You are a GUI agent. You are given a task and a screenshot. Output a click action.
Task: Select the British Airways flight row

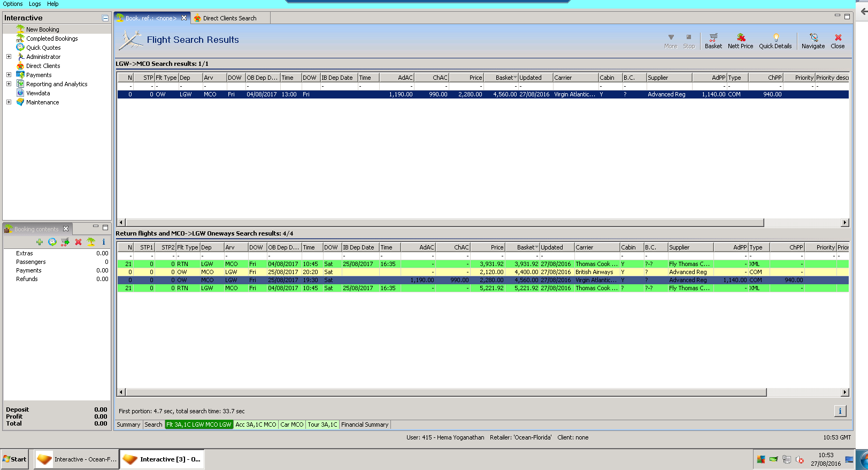(x=594, y=272)
